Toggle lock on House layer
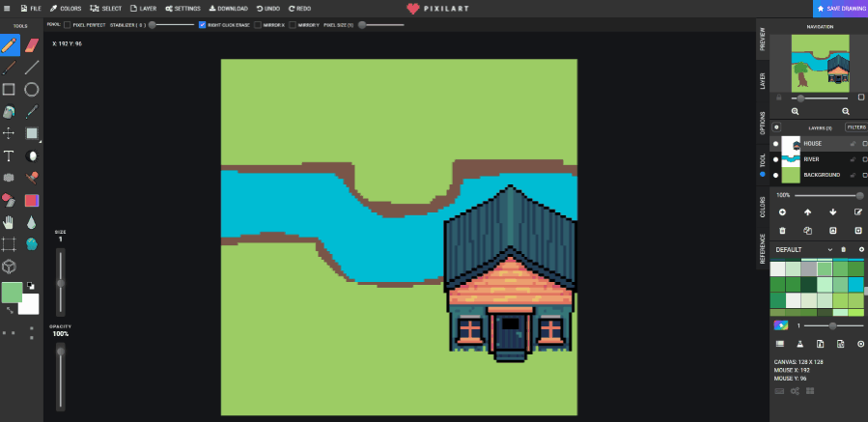The image size is (868, 422). (854, 144)
